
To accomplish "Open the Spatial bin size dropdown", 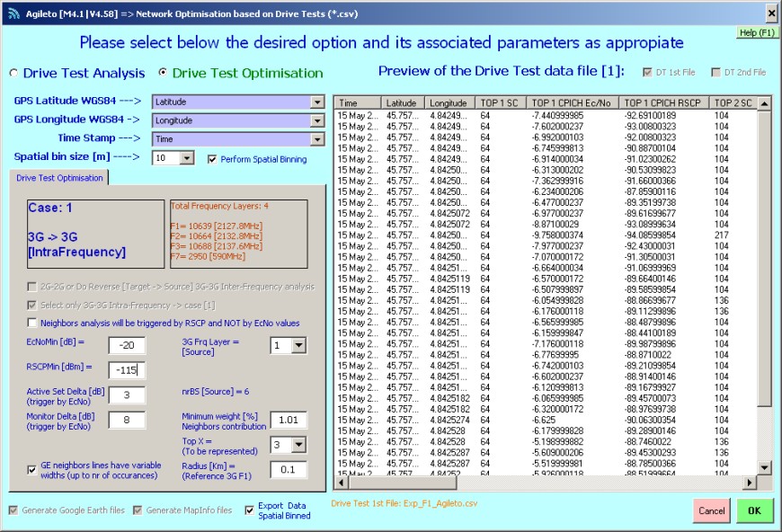I will [186, 158].
